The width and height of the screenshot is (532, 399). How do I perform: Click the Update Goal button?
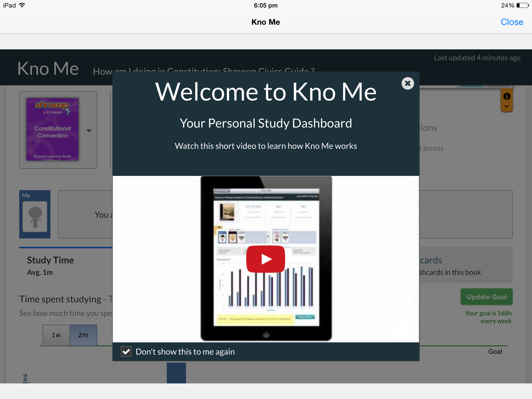(x=487, y=297)
